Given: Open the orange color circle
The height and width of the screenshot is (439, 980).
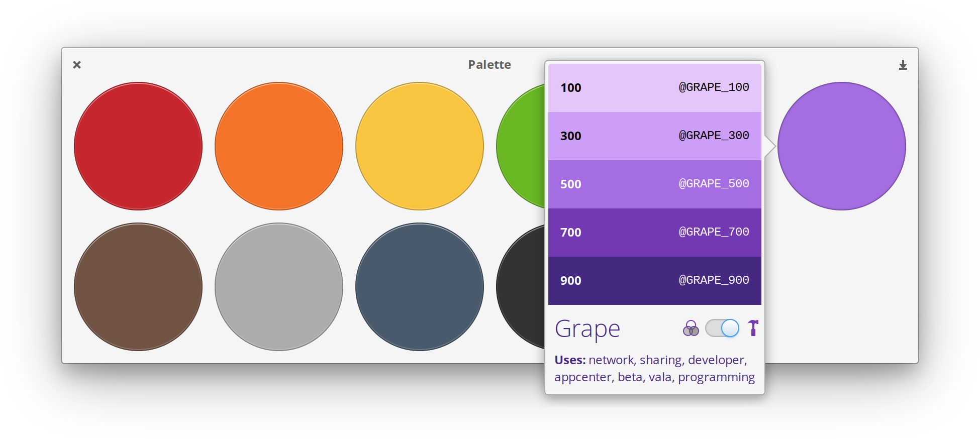Looking at the screenshot, I should (x=279, y=146).
